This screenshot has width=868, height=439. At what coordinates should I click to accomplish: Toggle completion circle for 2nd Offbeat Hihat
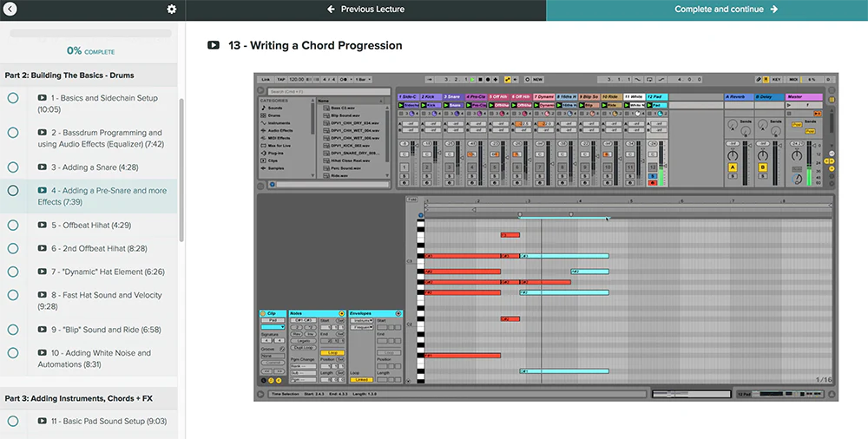tap(13, 248)
